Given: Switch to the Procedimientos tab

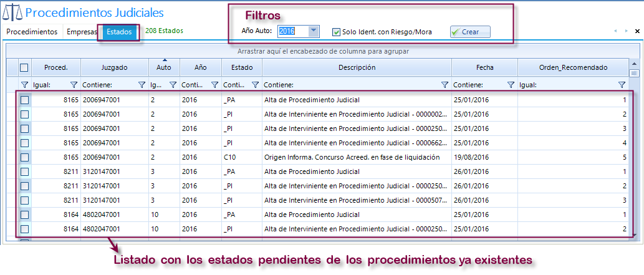Looking at the screenshot, I should [32, 32].
